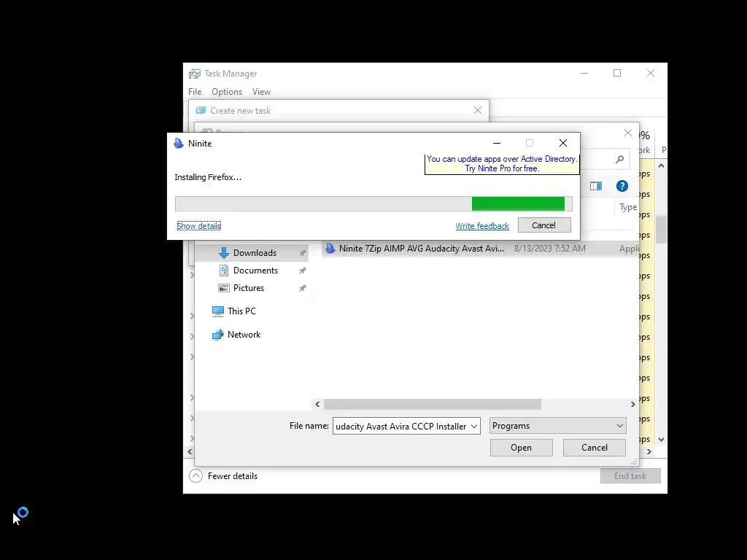Close the Task Manager window
Image resolution: width=747 pixels, height=560 pixels.
click(x=650, y=73)
